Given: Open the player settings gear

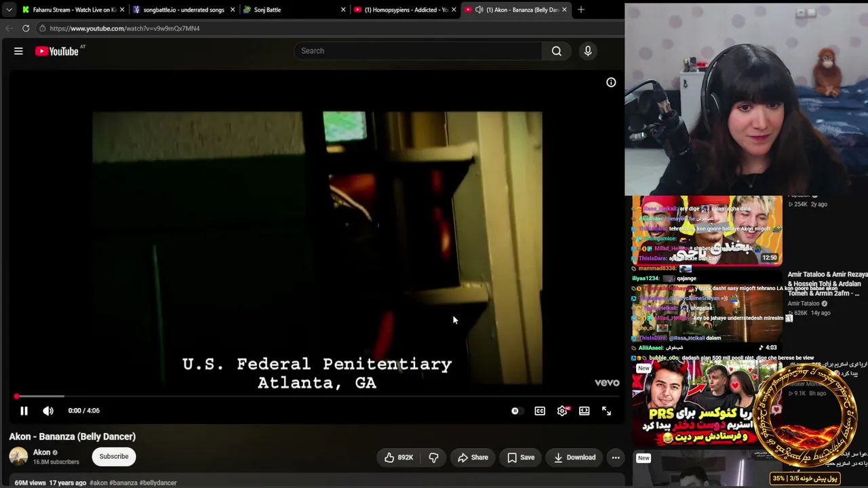Looking at the screenshot, I should pyautogui.click(x=562, y=411).
